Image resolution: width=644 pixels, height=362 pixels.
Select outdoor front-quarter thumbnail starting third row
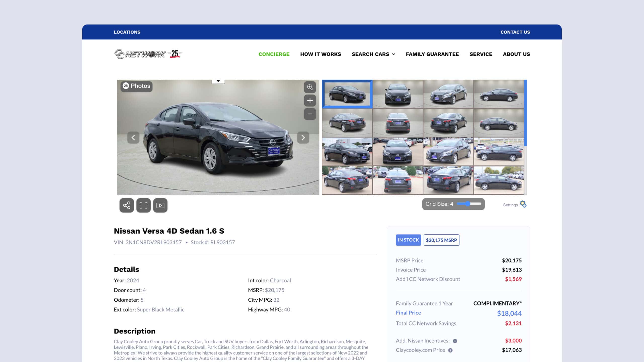pos(347,151)
